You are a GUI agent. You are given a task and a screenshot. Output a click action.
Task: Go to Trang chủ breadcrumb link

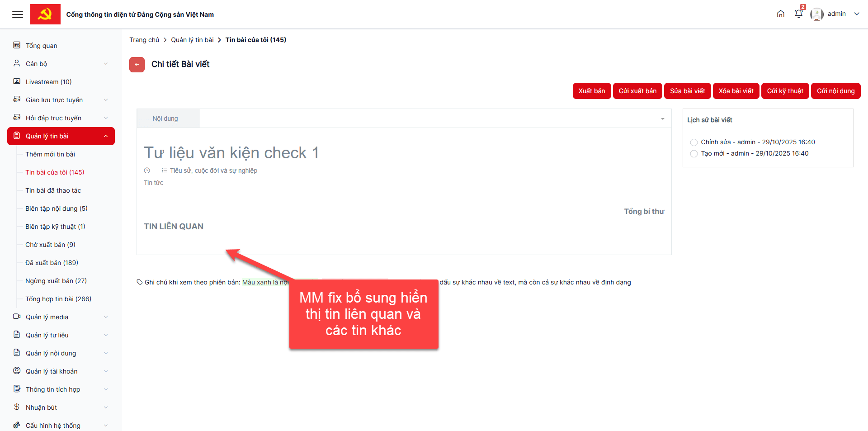click(144, 40)
